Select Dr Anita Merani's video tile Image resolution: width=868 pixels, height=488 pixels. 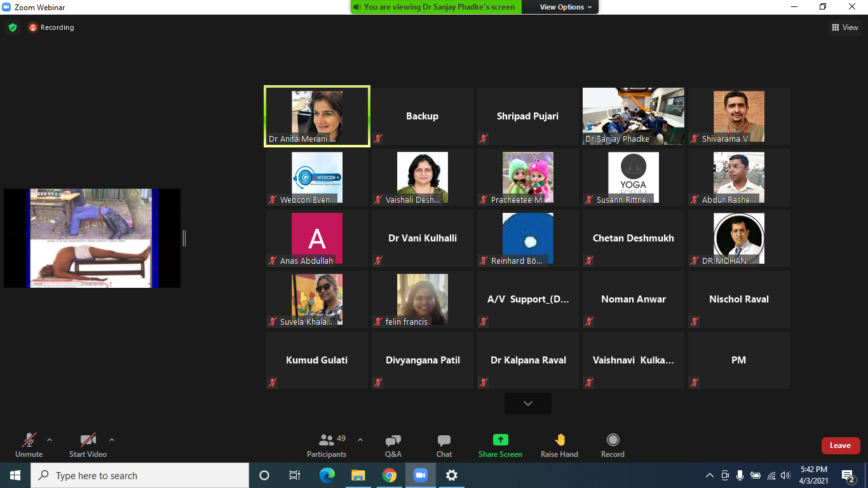click(316, 116)
